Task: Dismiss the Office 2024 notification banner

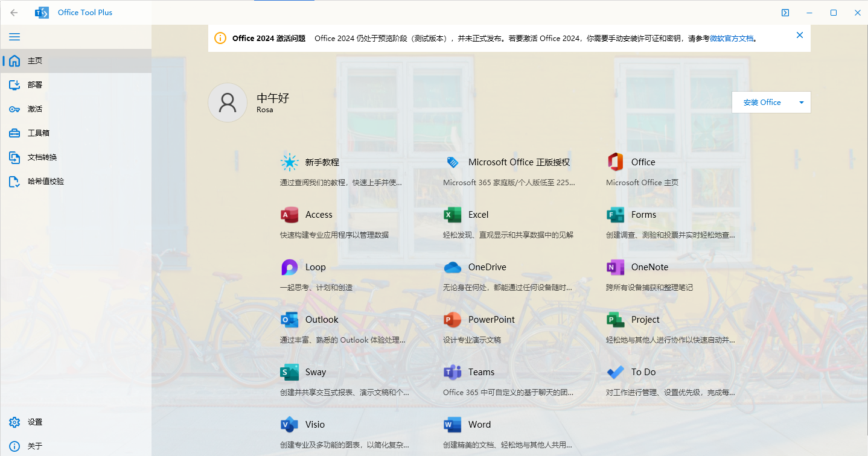Action: click(800, 35)
